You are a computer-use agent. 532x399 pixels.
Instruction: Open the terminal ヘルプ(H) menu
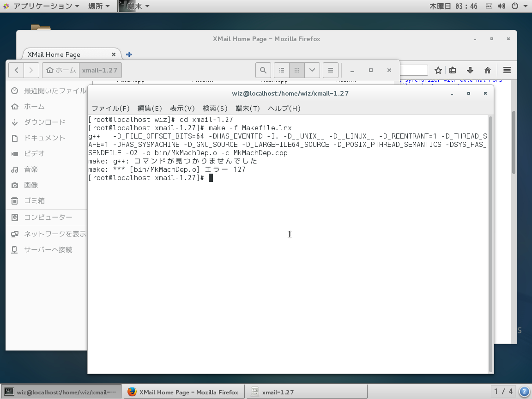284,108
